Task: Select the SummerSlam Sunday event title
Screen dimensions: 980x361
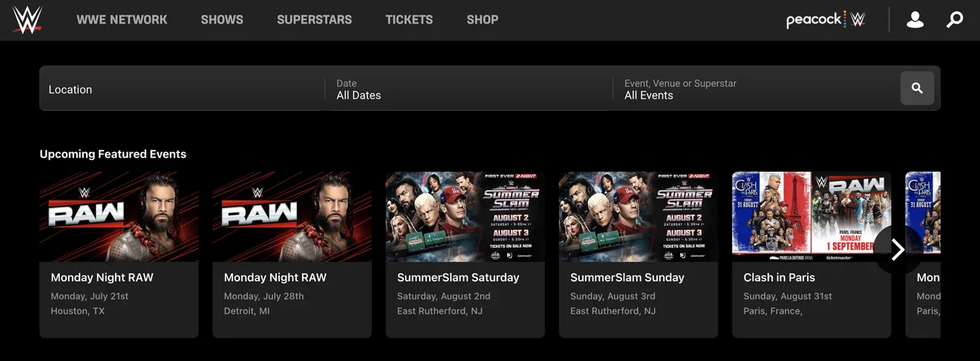Action: (x=627, y=278)
